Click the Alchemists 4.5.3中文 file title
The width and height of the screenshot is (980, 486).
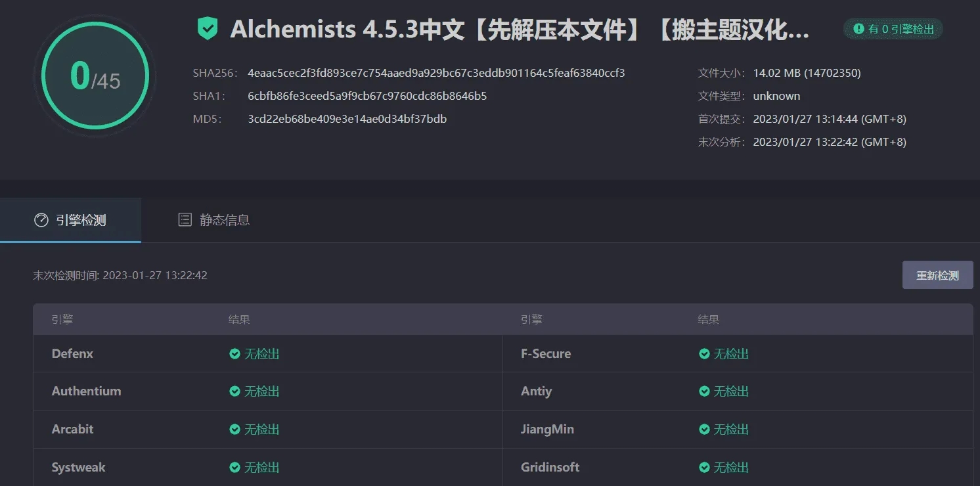520,30
